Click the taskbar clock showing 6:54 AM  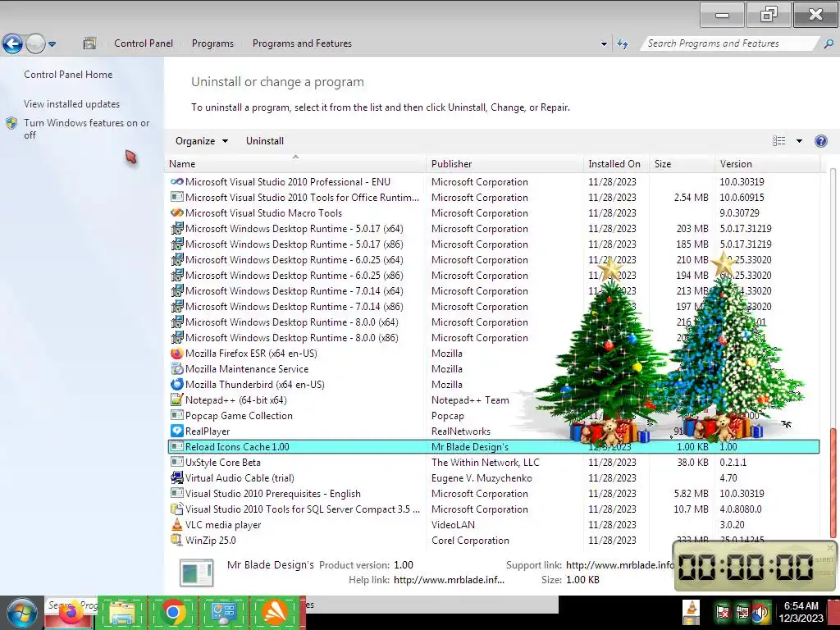pyautogui.click(x=801, y=612)
